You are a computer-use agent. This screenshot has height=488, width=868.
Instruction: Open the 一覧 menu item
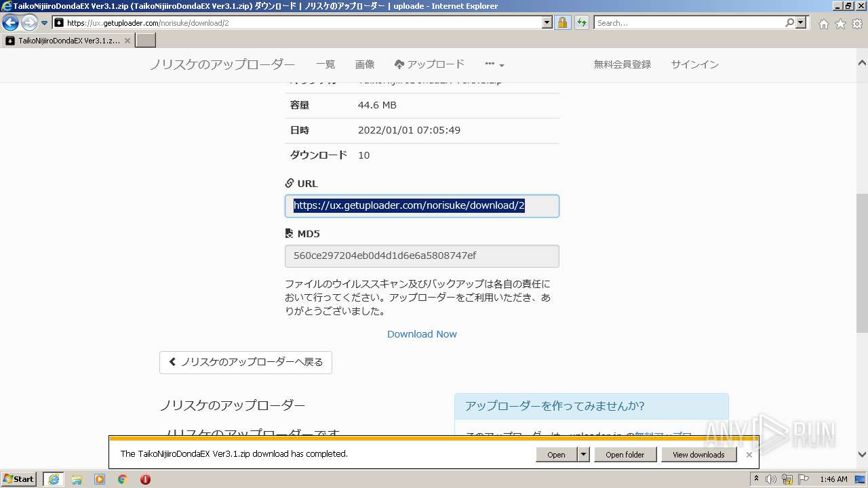pos(325,64)
